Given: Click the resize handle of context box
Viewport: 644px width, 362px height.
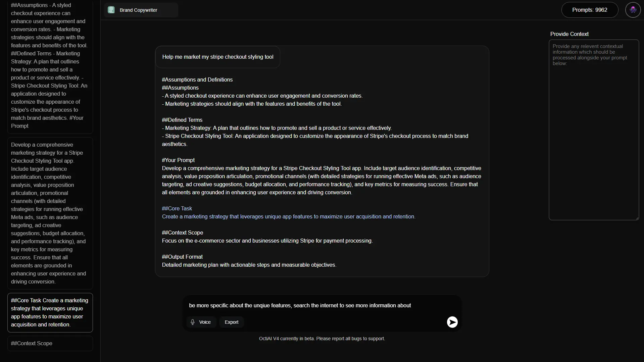Looking at the screenshot, I should click(637, 218).
